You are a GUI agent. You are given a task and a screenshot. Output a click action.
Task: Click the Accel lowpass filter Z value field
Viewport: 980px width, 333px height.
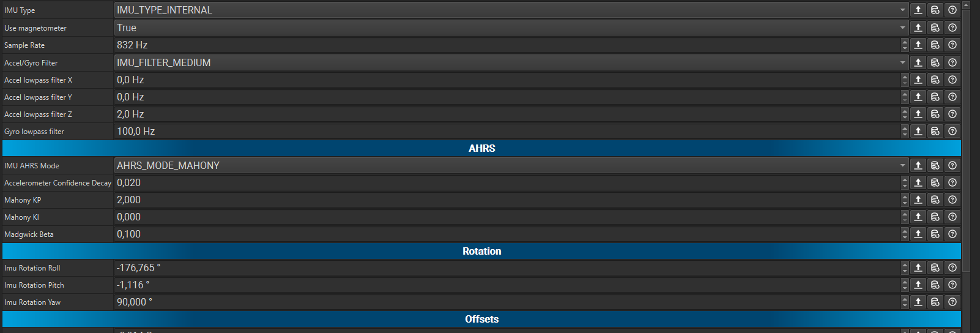[507, 114]
